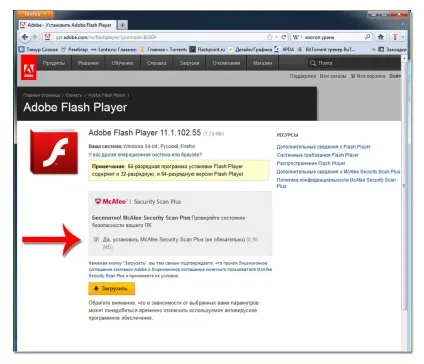Open the first bookmark with blue square icon
The height and width of the screenshot is (364, 424).
(38, 49)
